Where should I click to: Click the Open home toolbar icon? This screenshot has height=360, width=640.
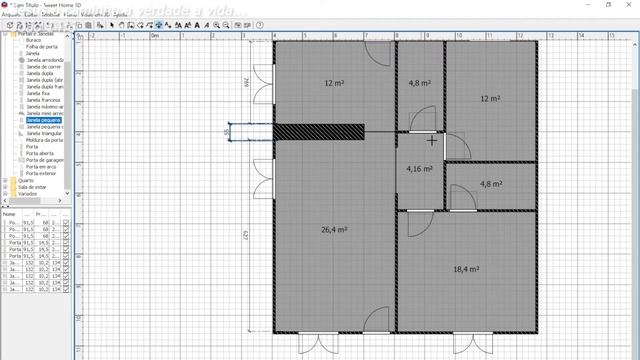point(19,25)
